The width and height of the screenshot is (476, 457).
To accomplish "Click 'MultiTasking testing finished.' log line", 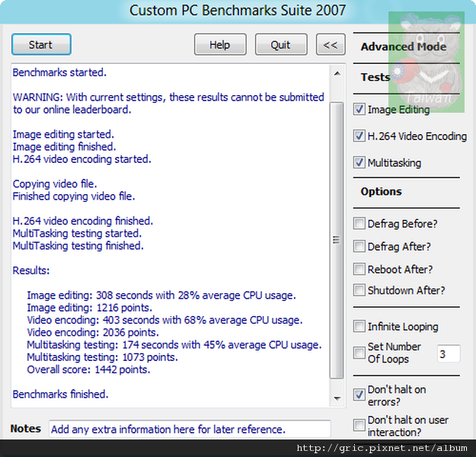I will (78, 246).
